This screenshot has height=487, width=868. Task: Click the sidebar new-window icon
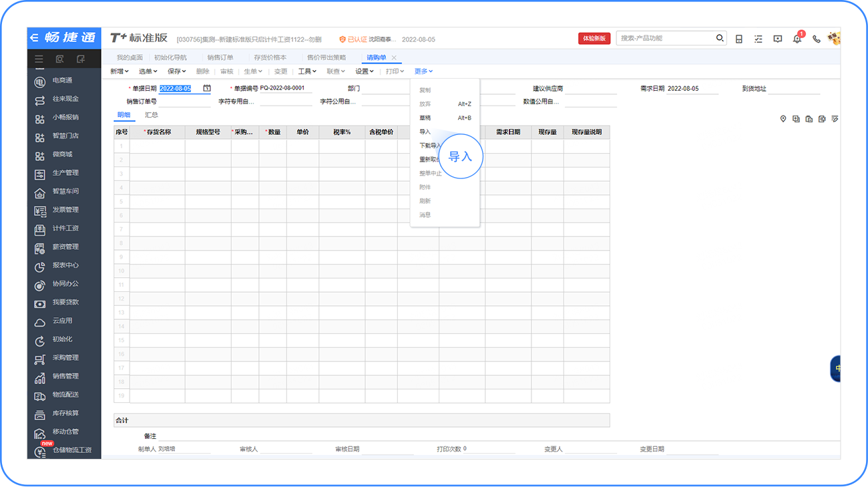(81, 59)
